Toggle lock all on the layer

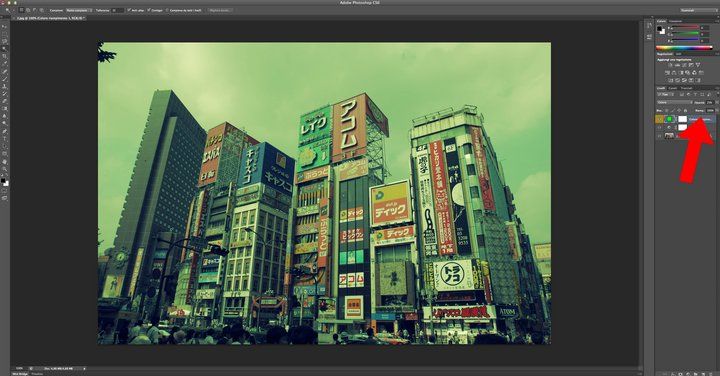[x=686, y=110]
